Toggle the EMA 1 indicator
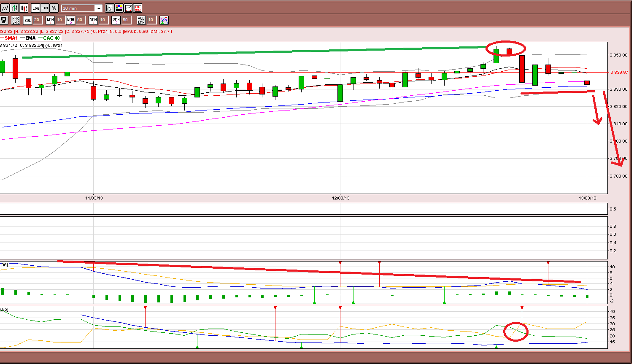The width and height of the screenshot is (634, 364). point(50,20)
